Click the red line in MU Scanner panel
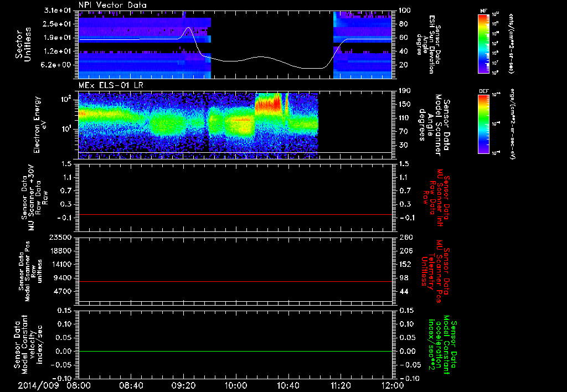Viewport: 567px width, 392px height. [235, 214]
